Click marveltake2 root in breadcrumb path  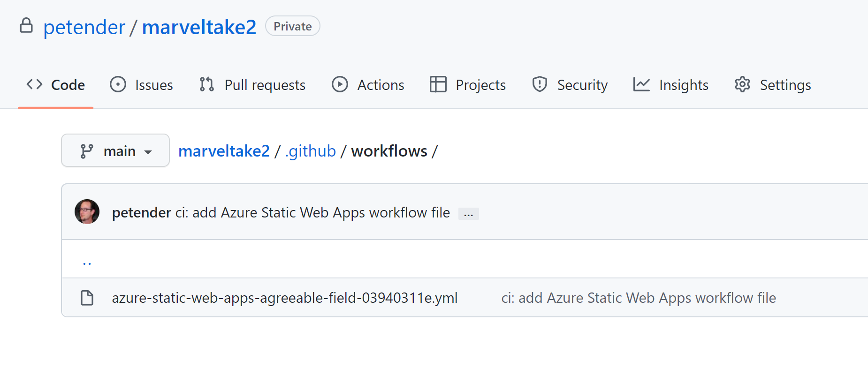(224, 151)
